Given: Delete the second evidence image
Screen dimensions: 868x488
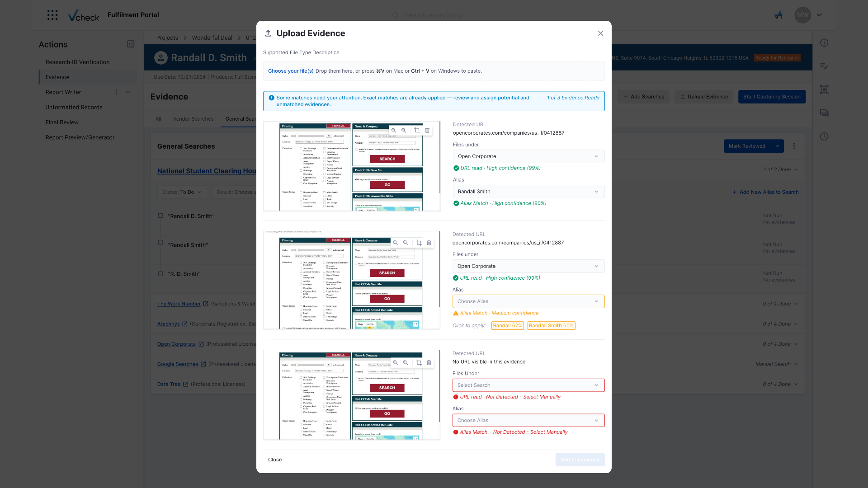Looking at the screenshot, I should tap(429, 243).
